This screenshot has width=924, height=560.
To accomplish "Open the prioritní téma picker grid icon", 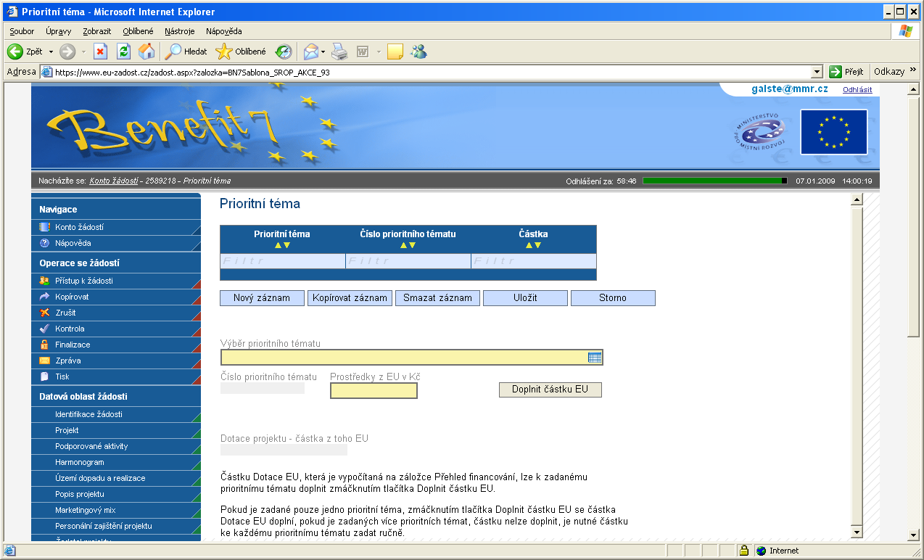I will pyautogui.click(x=595, y=357).
